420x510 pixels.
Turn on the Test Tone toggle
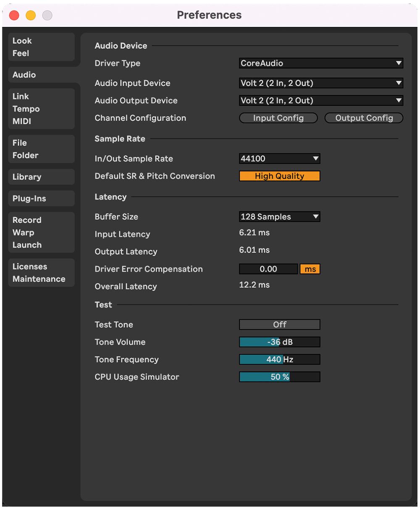pyautogui.click(x=279, y=325)
